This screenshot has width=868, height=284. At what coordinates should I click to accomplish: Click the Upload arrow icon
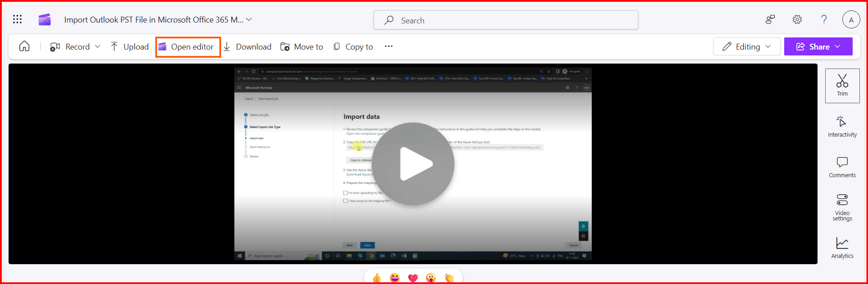click(x=114, y=46)
